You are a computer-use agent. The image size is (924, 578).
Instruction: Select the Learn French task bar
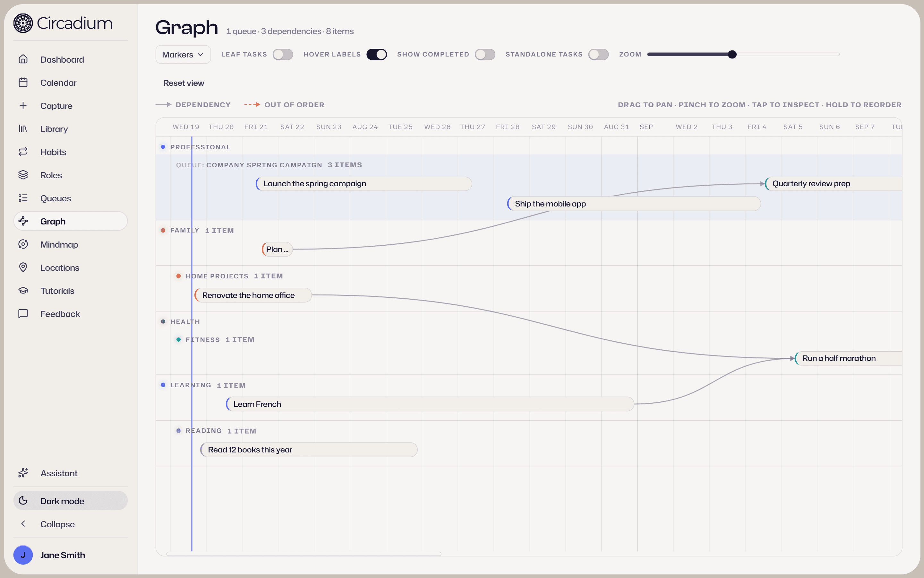click(x=430, y=404)
